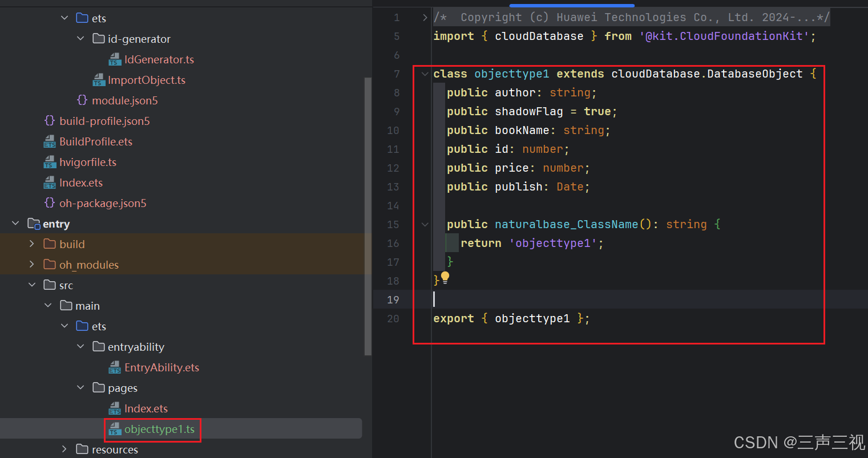
Task: Click naturalbase_ClassName method name
Action: (x=566, y=225)
